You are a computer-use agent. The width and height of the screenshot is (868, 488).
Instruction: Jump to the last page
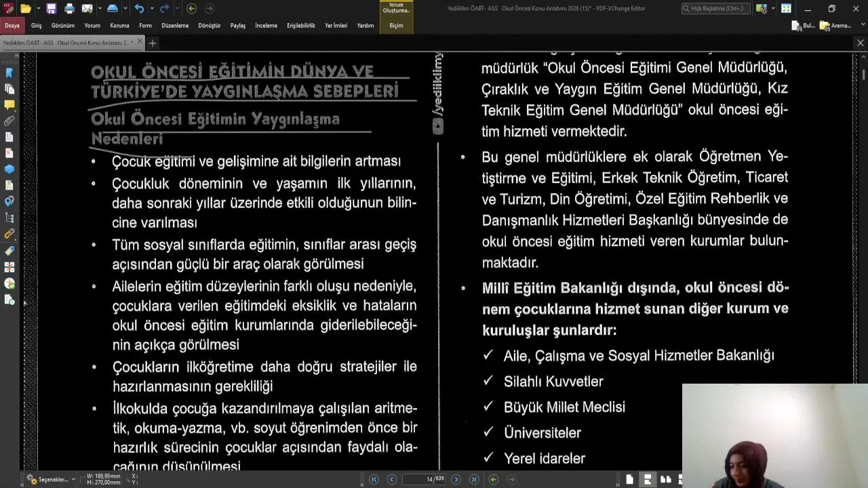tap(474, 479)
